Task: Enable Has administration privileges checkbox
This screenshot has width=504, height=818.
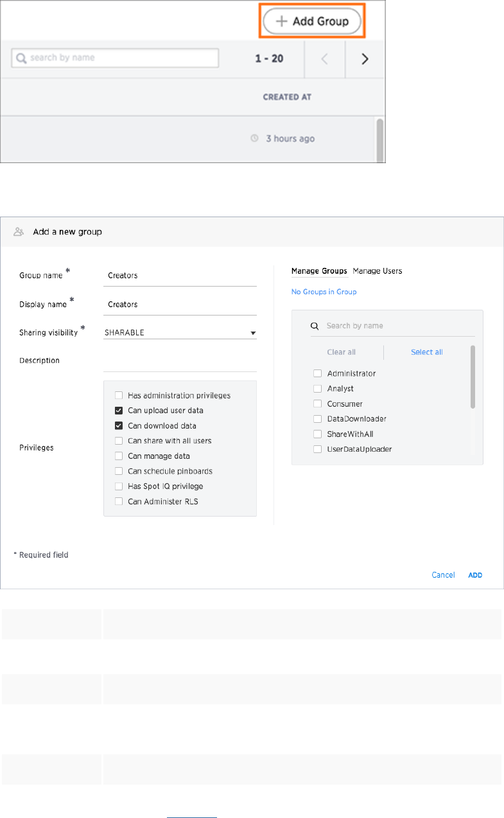Action: point(119,396)
